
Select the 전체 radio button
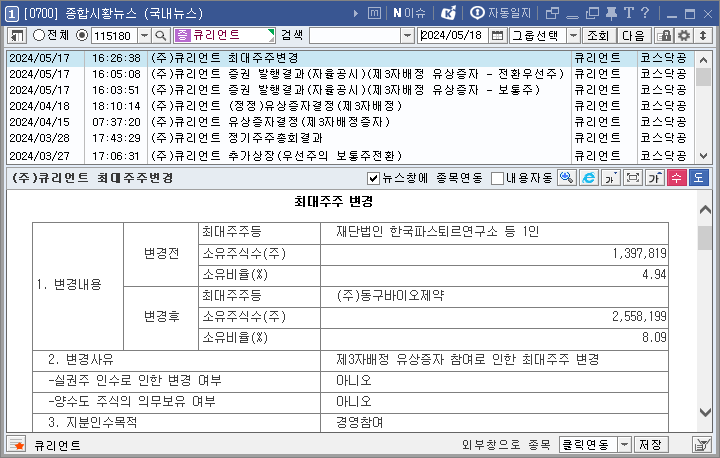(x=39, y=35)
